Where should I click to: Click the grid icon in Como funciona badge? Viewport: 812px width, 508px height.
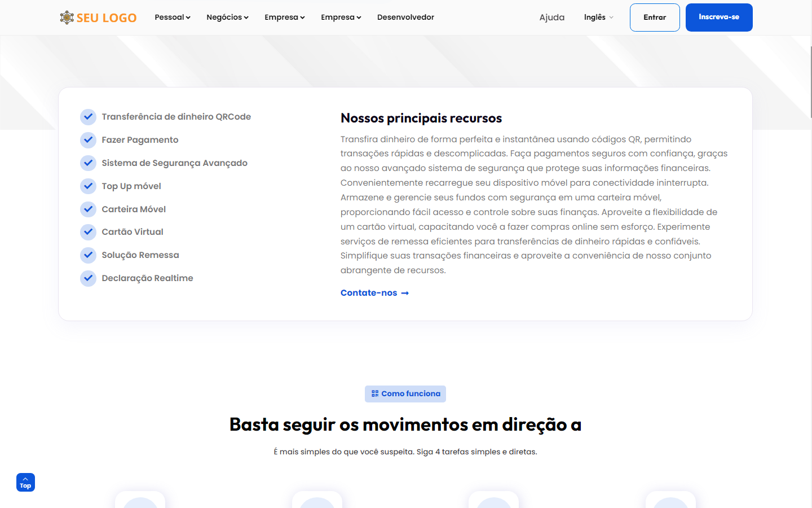(375, 394)
